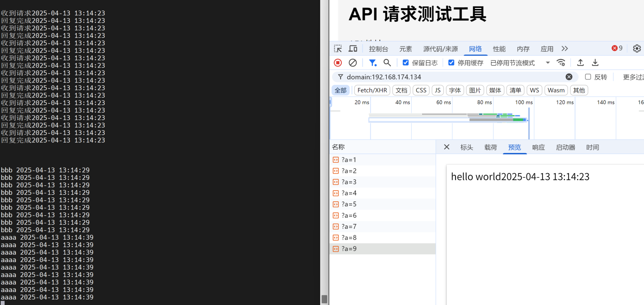Select the Network tab

[475, 49]
